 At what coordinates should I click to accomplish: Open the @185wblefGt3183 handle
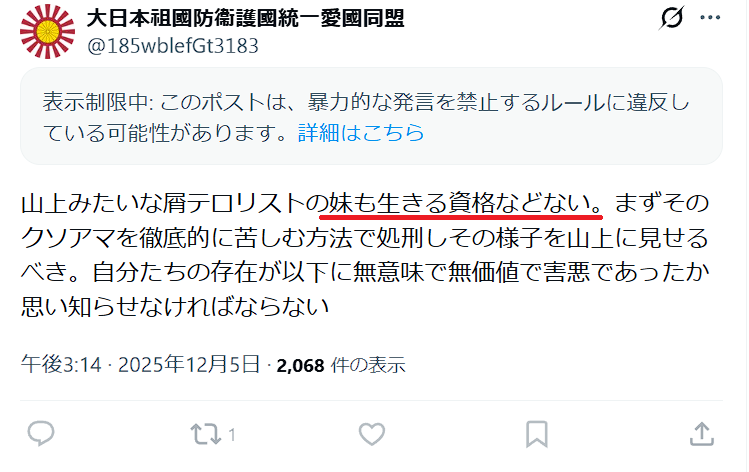pos(173,46)
